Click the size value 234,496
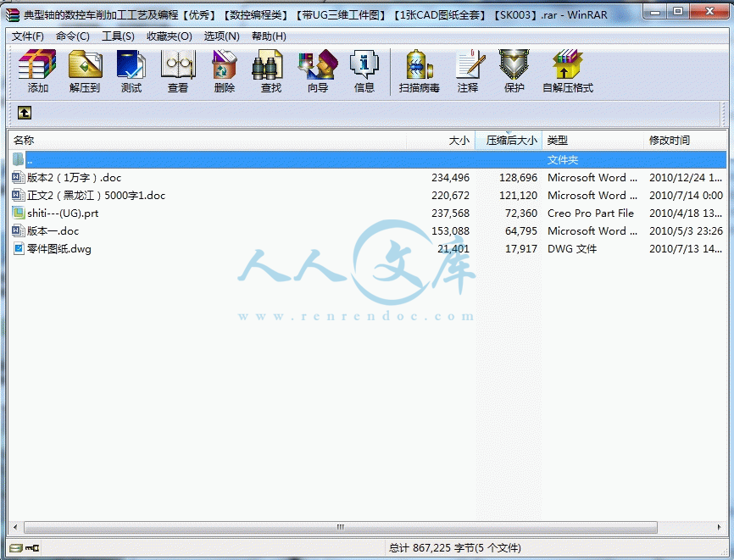 coord(450,177)
